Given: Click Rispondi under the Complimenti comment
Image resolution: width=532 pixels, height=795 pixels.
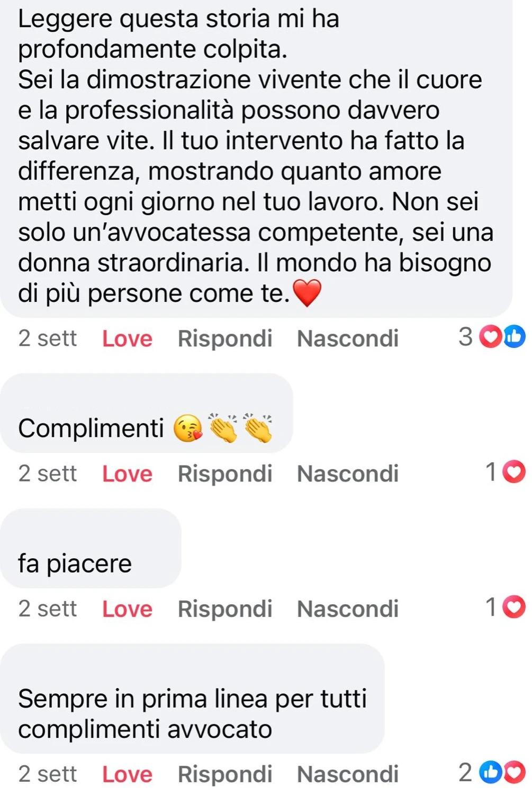Looking at the screenshot, I should (225, 474).
